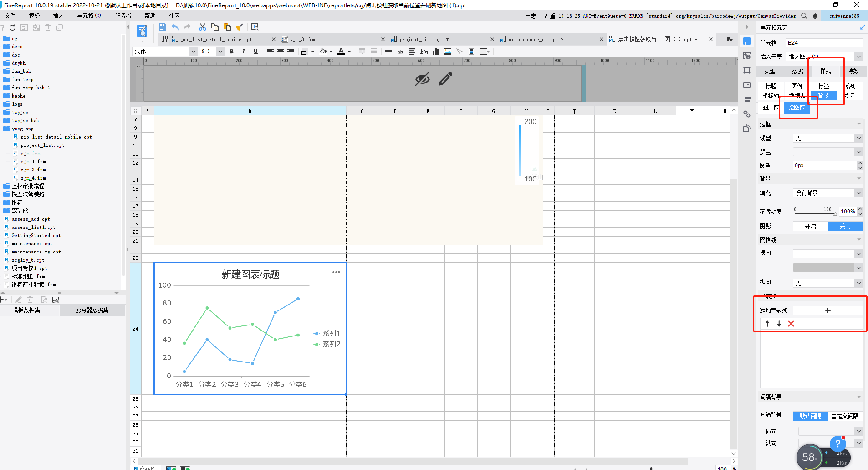Select 自定义间隔 interval background option
Image resolution: width=868 pixels, height=470 pixels.
[x=845, y=416]
